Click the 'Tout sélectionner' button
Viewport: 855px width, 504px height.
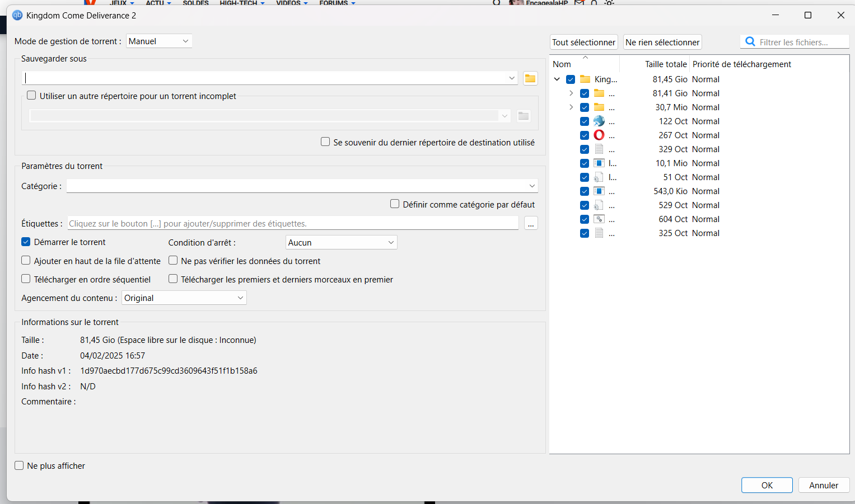[583, 42]
